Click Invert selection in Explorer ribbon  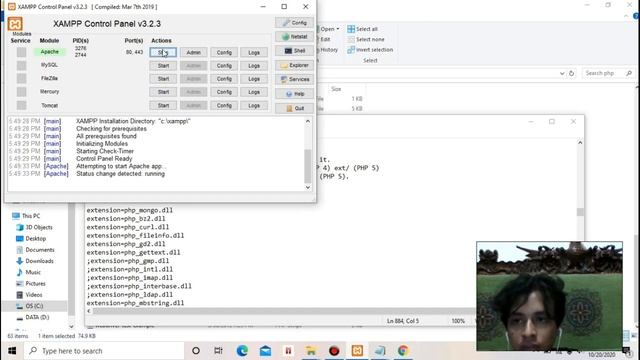coord(370,50)
